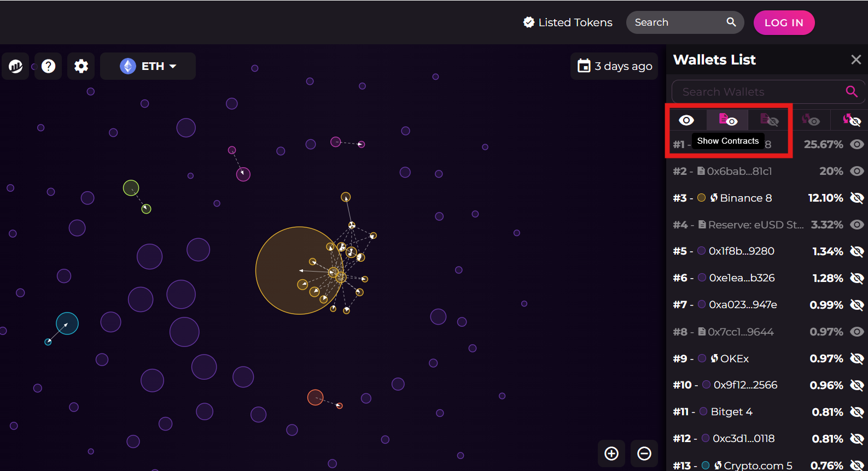Select the OKEx wallet row

[x=767, y=358]
